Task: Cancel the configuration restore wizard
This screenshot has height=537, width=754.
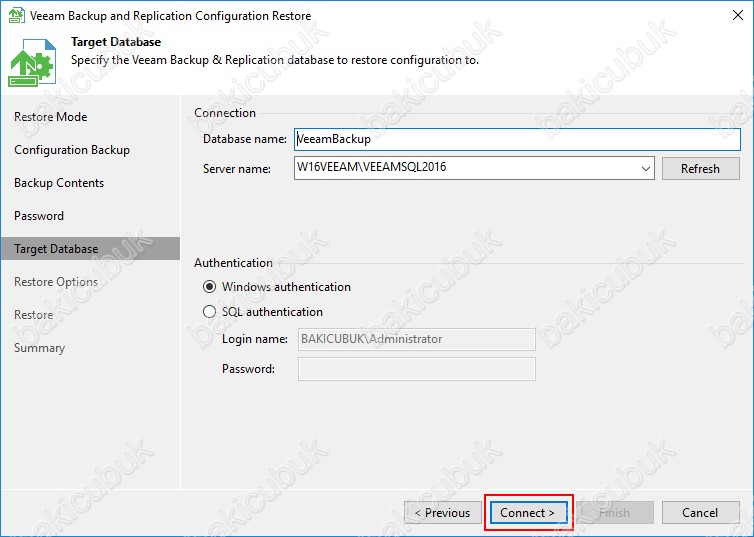Action: click(701, 513)
